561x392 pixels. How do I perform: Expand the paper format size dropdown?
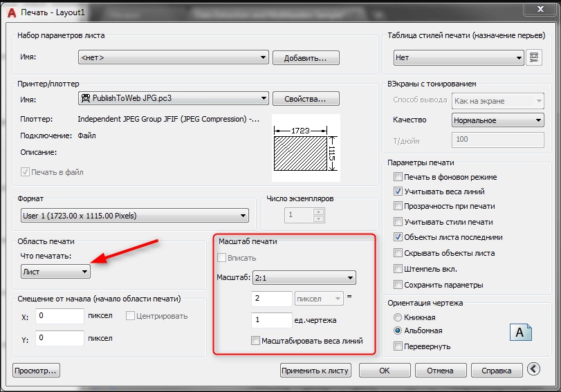tap(135, 216)
